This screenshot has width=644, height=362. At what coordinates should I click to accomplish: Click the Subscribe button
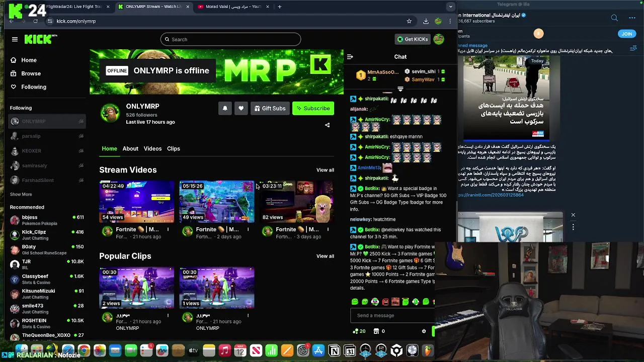tap(313, 108)
